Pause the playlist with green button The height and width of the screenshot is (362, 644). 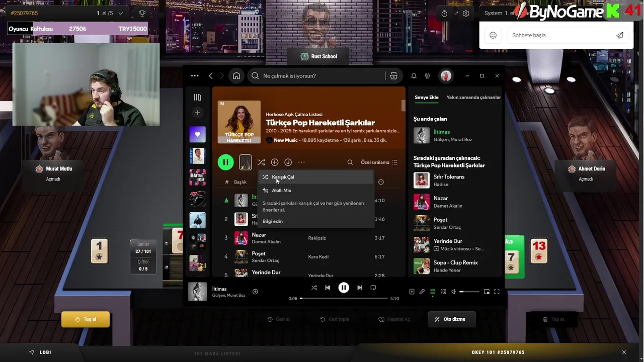[x=225, y=162]
